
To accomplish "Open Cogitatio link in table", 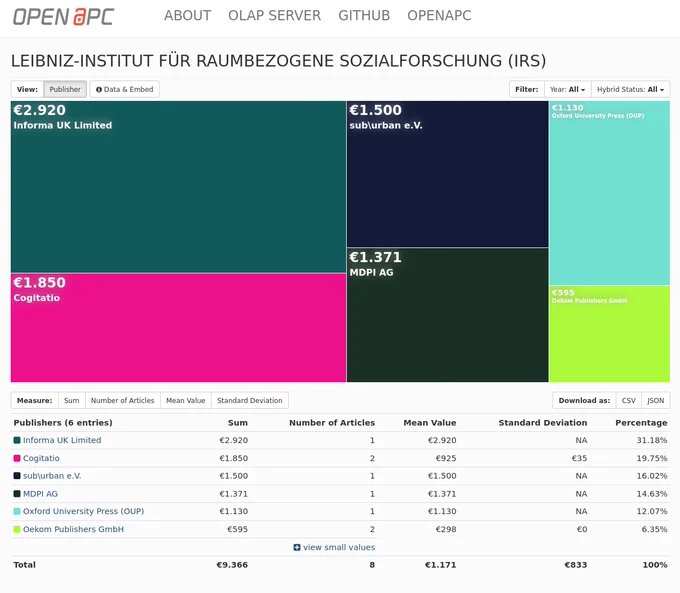I will 41,458.
